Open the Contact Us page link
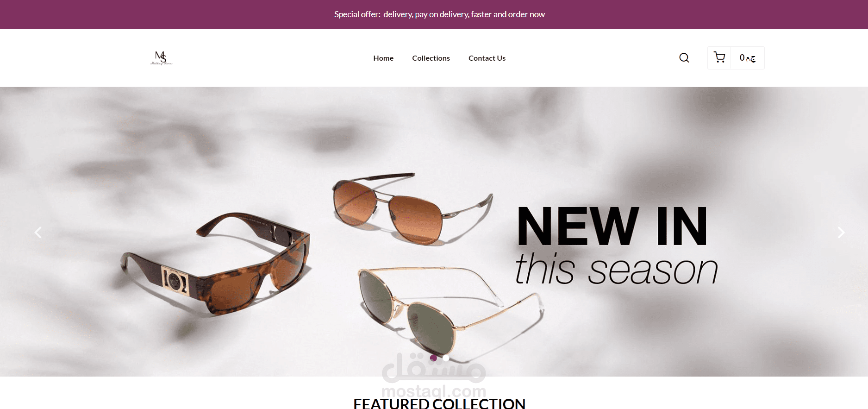 pyautogui.click(x=487, y=58)
